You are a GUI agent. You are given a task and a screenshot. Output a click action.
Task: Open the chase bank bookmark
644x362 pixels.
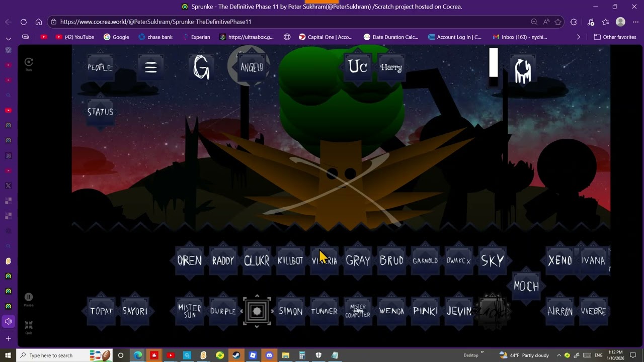(x=155, y=37)
